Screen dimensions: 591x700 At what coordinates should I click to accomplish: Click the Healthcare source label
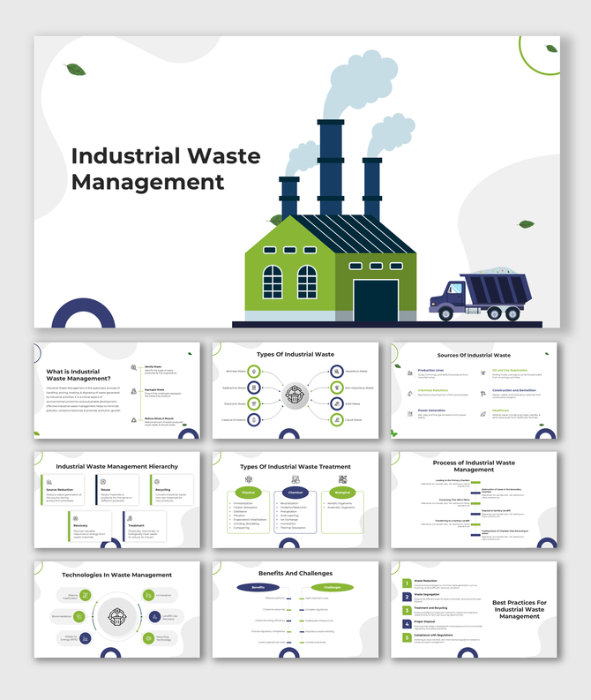(500, 410)
